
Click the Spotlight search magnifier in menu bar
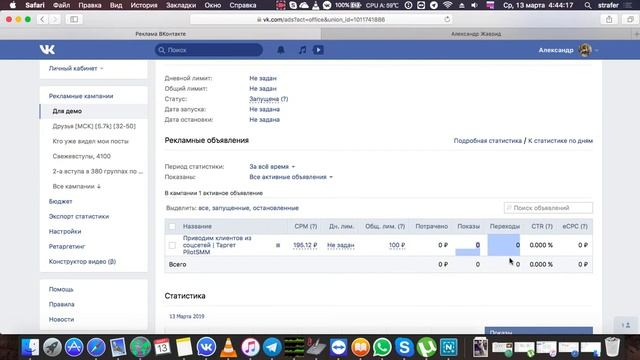587,5
